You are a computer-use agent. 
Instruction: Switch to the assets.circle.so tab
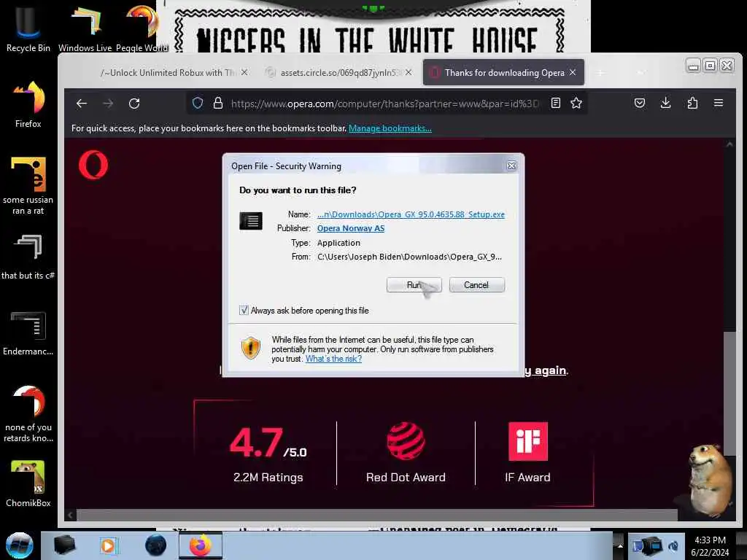(338, 72)
